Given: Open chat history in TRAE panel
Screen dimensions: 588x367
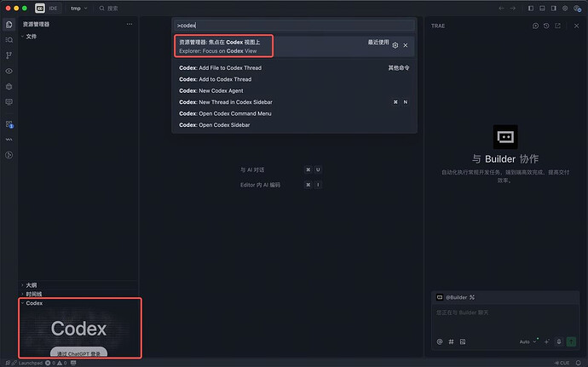Looking at the screenshot, I should [x=546, y=26].
